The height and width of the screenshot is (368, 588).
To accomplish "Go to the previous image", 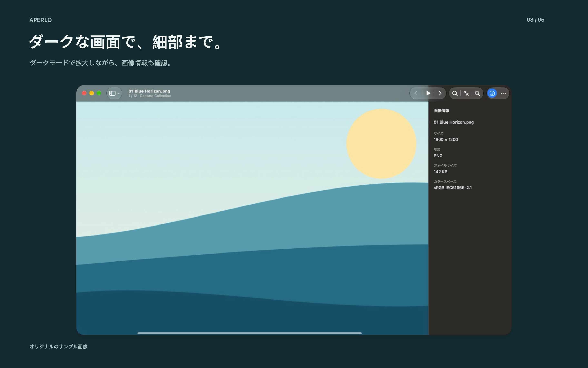I will coord(416,93).
